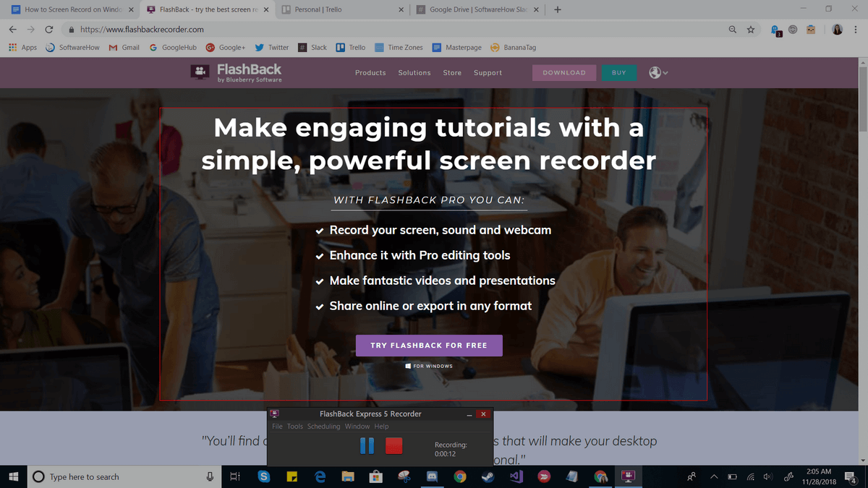Open File Explorer from the taskbar
The height and width of the screenshot is (488, 868).
348,476
